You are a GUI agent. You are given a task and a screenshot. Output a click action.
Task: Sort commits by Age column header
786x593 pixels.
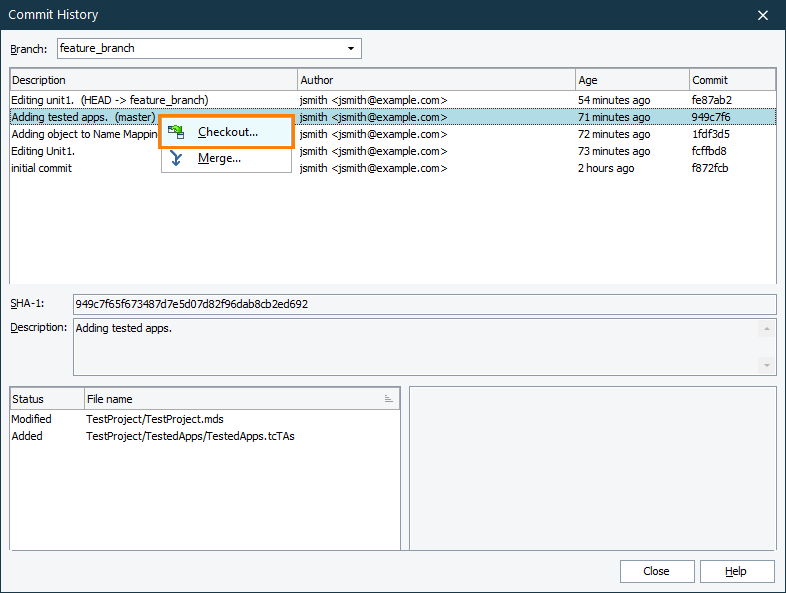click(x=632, y=80)
